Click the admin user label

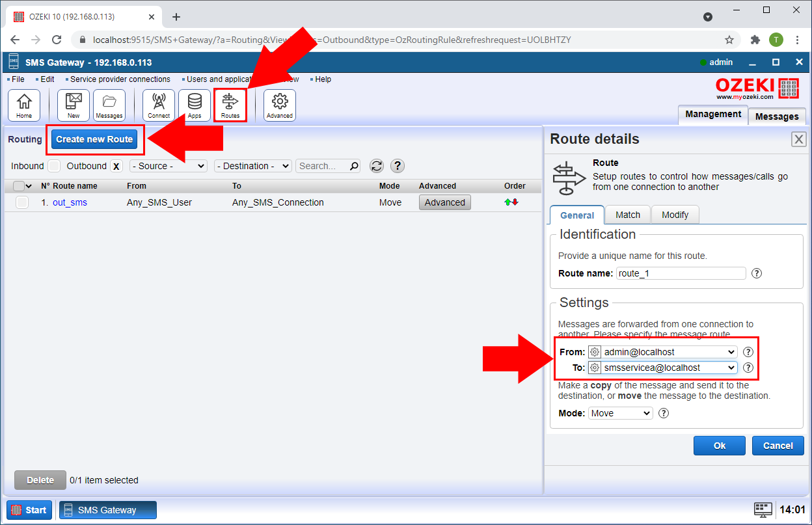pyautogui.click(x=721, y=62)
